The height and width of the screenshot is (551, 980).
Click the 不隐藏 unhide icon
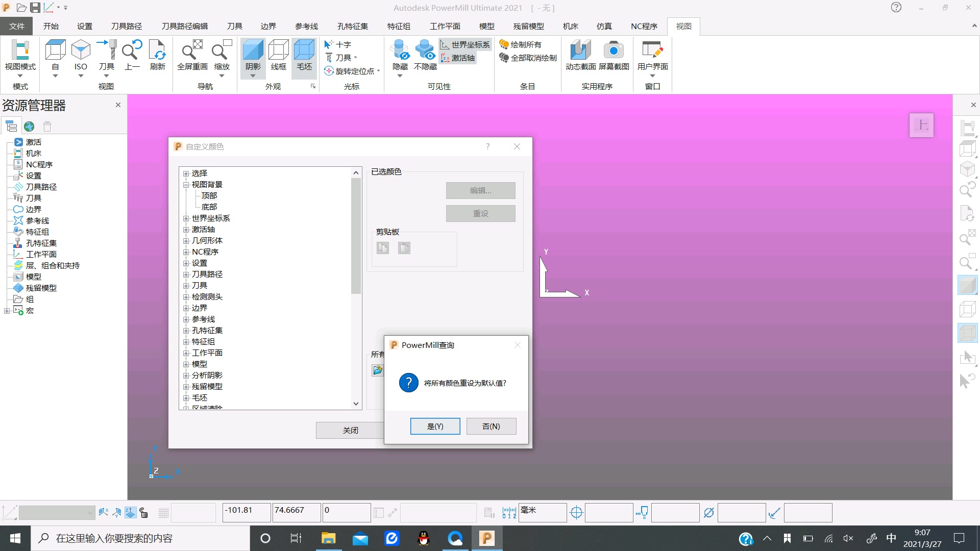[425, 50]
